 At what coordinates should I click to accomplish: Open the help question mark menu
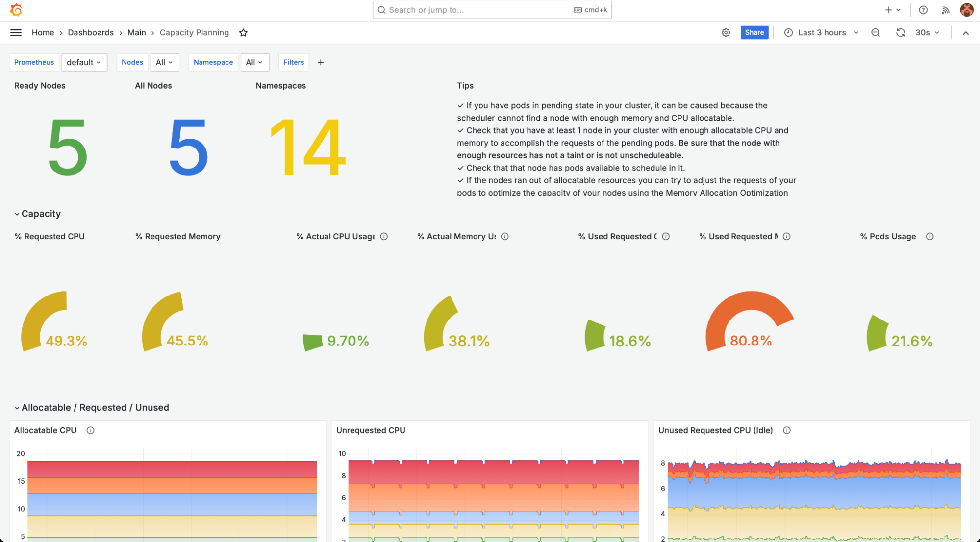[923, 10]
